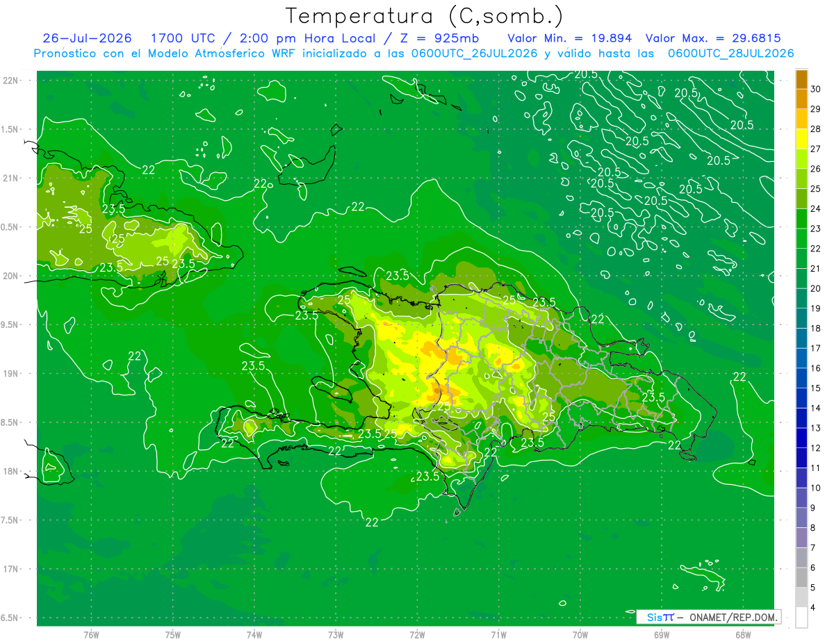The width and height of the screenshot is (834, 644).
Task: Click the 73W longitude axis label
Action: pos(336,634)
